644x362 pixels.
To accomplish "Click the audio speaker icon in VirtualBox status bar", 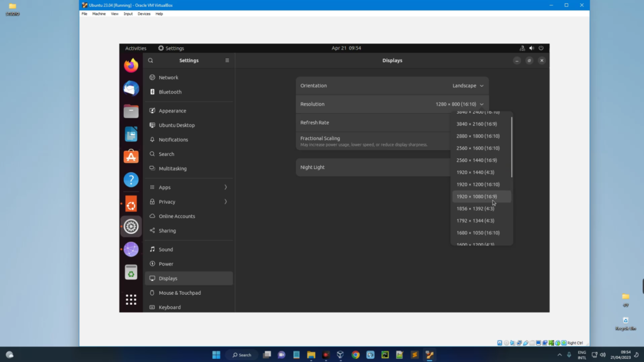I will [513, 343].
